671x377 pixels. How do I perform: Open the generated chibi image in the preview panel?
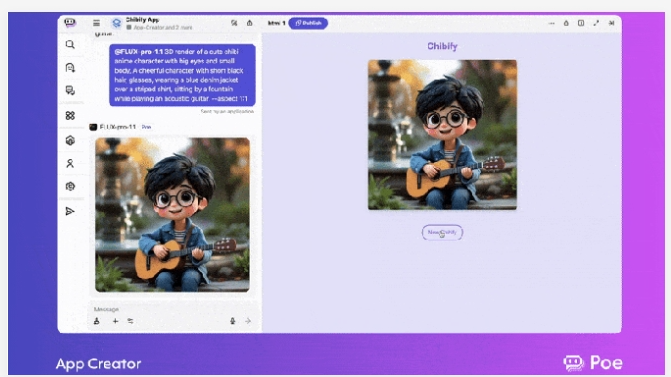pos(442,135)
